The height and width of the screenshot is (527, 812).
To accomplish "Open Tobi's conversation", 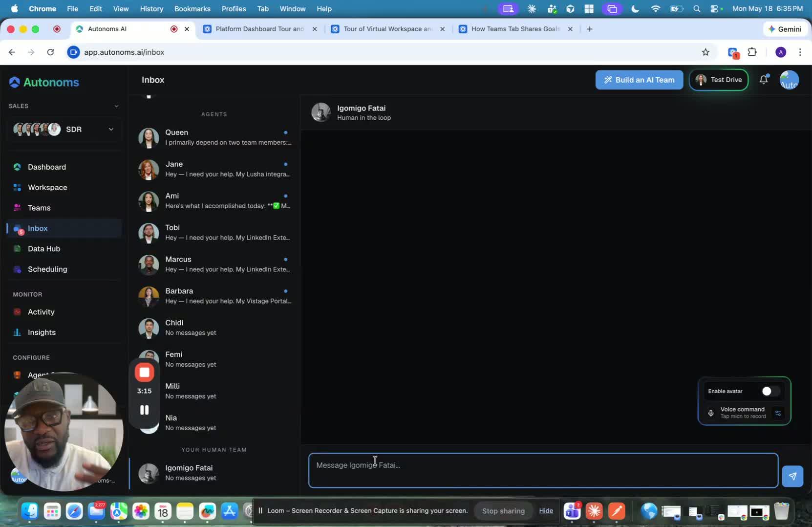I will (214, 233).
